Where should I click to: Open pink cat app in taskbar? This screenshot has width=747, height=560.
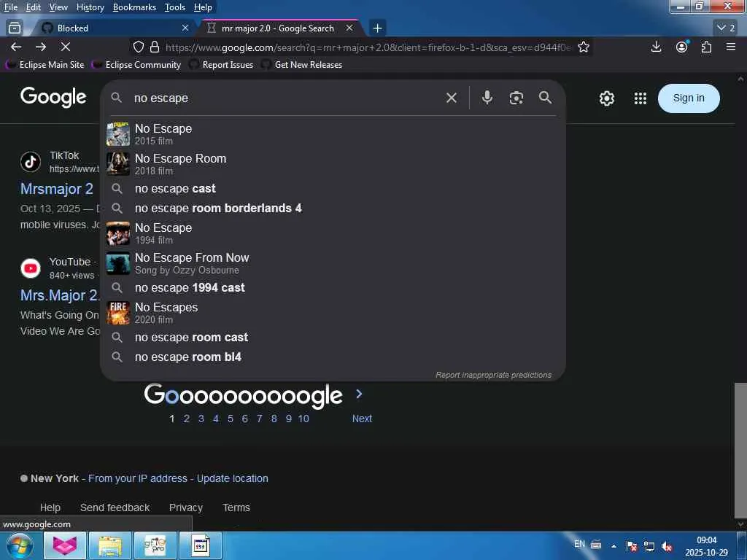(x=65, y=545)
